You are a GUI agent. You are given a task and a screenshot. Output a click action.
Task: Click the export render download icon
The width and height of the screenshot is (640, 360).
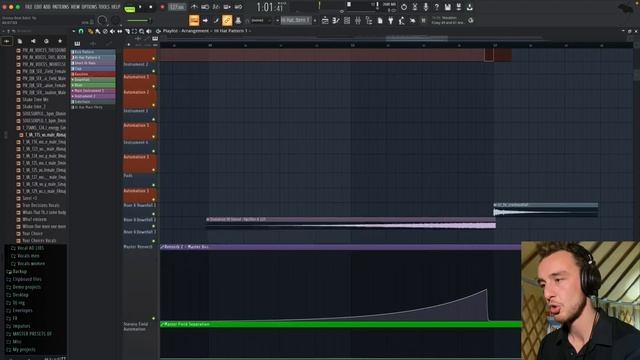click(x=470, y=7)
